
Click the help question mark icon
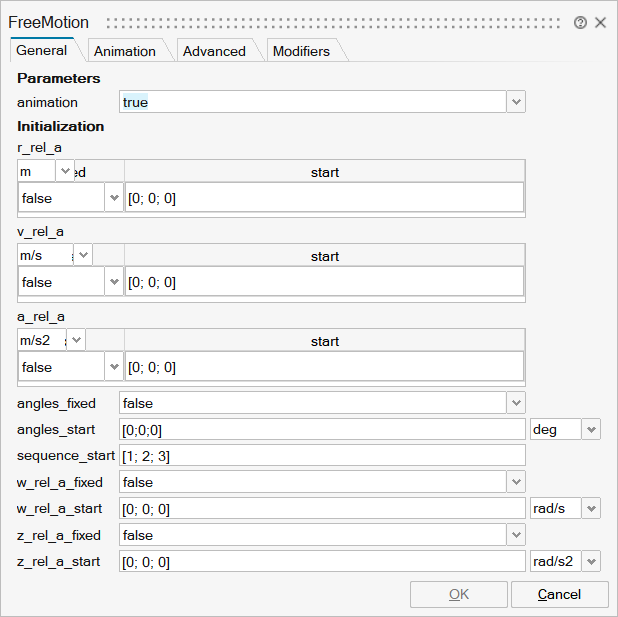point(580,22)
